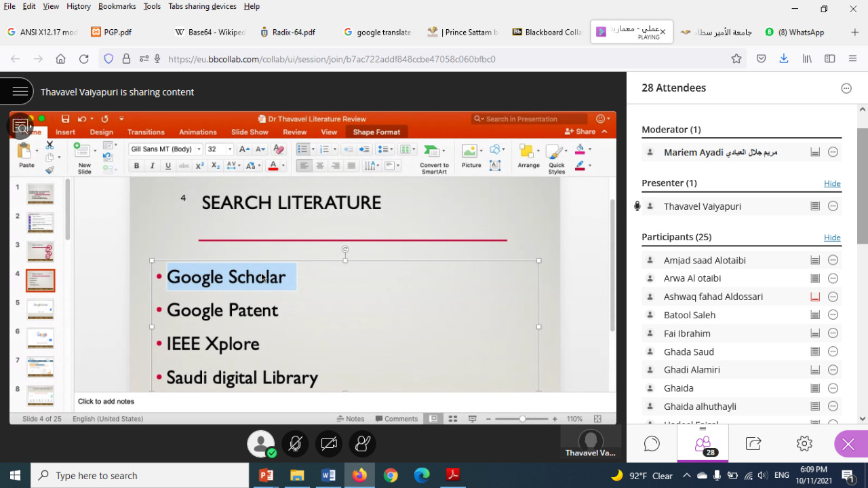868x488 pixels.
Task: Click the Format Painter brush
Action: [50, 170]
